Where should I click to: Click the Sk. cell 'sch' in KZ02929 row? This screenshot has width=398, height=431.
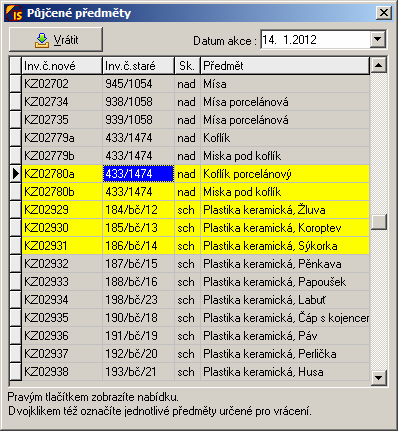(x=187, y=210)
